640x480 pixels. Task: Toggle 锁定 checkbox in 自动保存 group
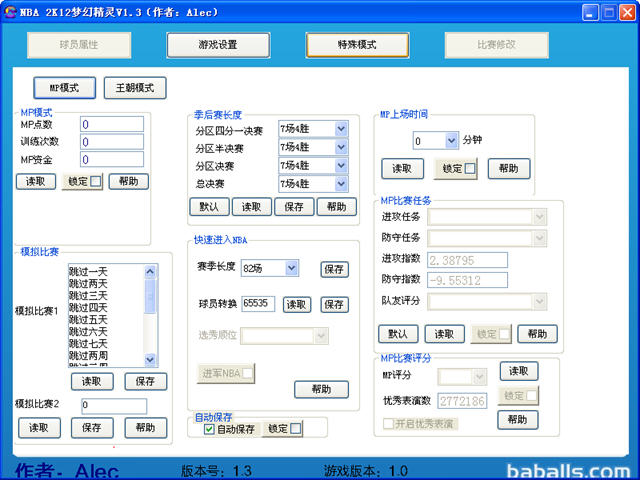296,429
